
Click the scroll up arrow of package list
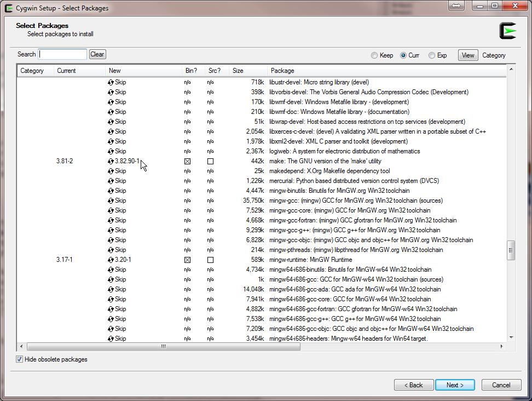click(x=511, y=69)
